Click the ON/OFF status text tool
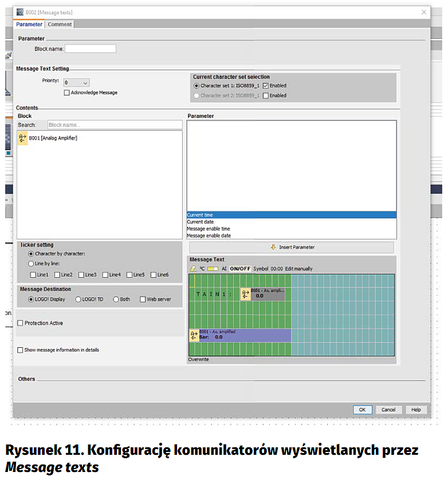Image resolution: width=448 pixels, height=480 pixels. click(240, 269)
